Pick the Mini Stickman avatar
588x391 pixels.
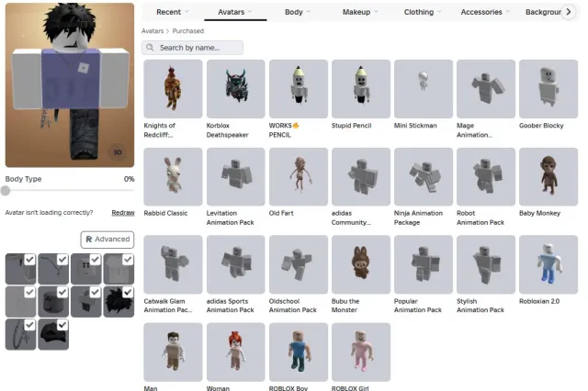pyautogui.click(x=424, y=89)
